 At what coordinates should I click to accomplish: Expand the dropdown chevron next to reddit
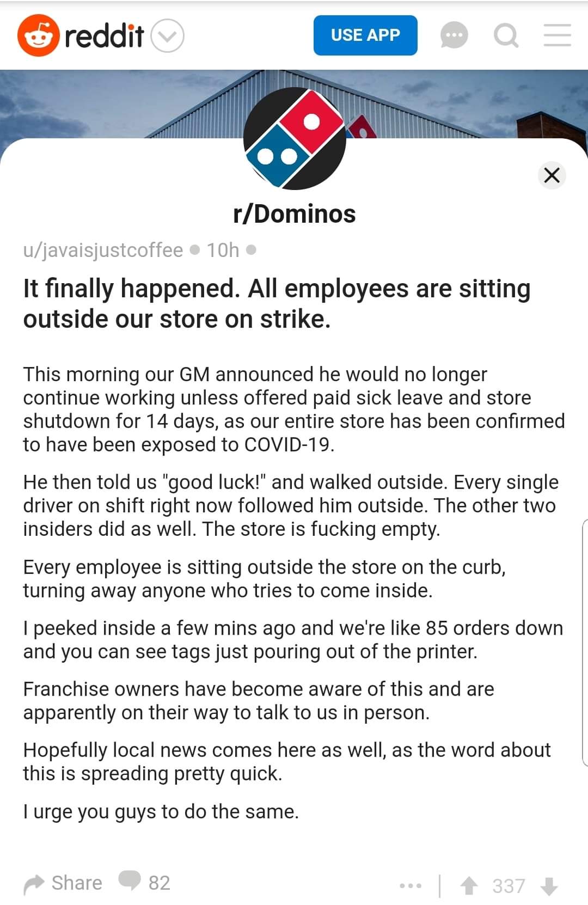click(x=167, y=36)
